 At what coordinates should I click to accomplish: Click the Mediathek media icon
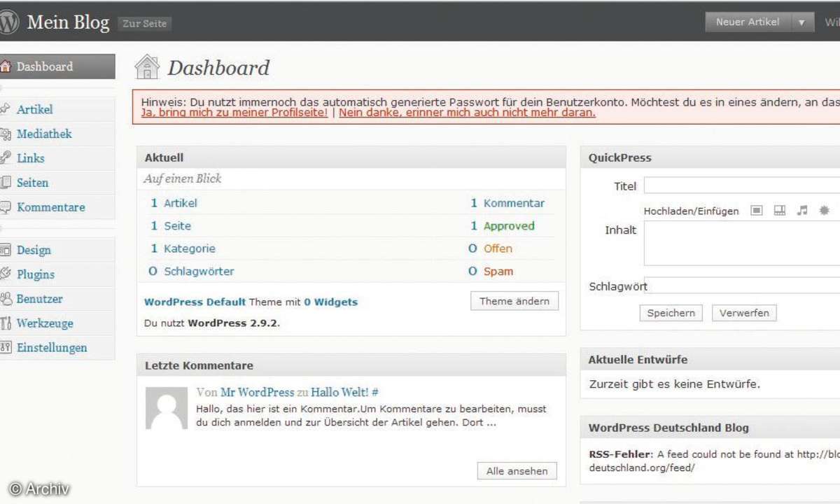click(6, 134)
